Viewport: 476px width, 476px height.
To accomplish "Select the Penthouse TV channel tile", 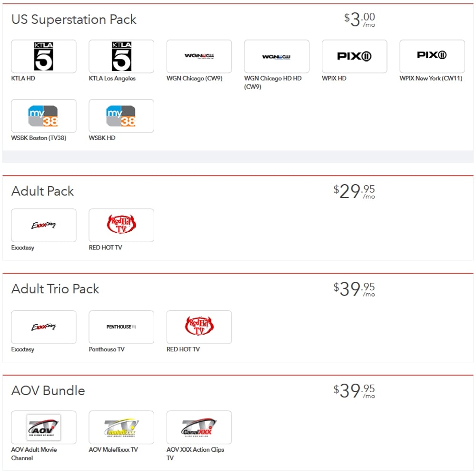I will [121, 327].
